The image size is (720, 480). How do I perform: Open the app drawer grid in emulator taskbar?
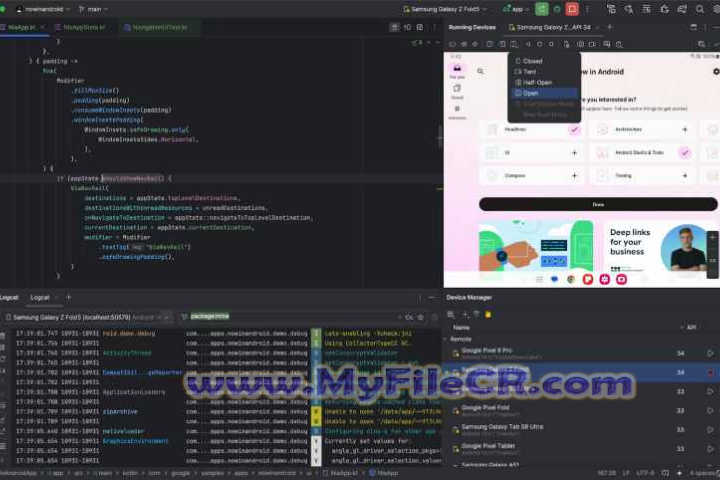[539, 279]
